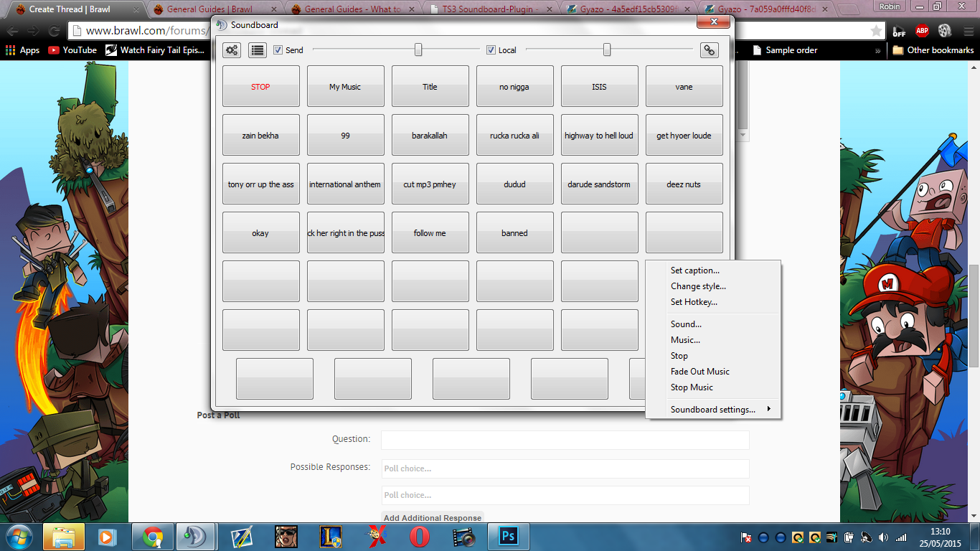Expand the bookmarks bar overflow chevron
The width and height of the screenshot is (980, 551).
click(x=877, y=50)
